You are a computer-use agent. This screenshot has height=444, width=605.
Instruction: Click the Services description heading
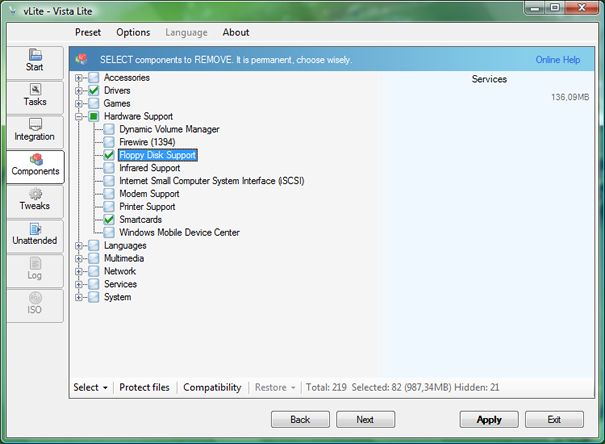[x=489, y=79]
